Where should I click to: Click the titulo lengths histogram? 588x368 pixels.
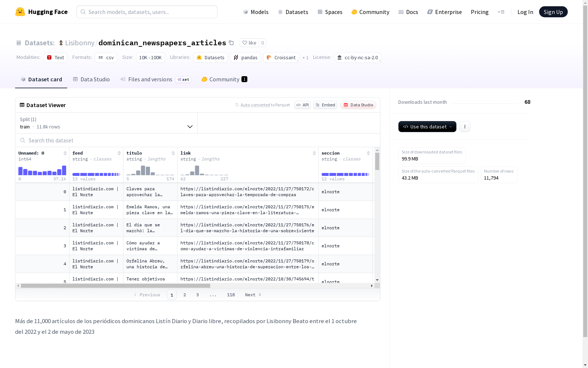click(150, 170)
